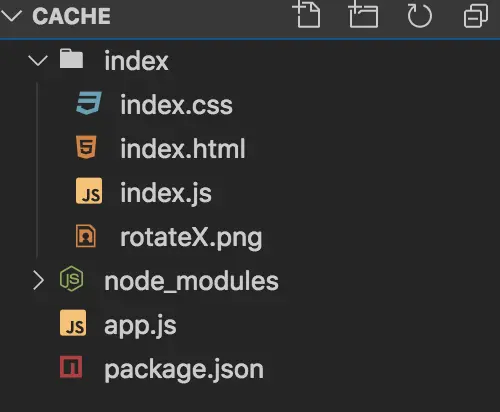Viewport: 500px width, 412px height.
Task: Click the JS icon beside index.js
Action: [x=89, y=191]
